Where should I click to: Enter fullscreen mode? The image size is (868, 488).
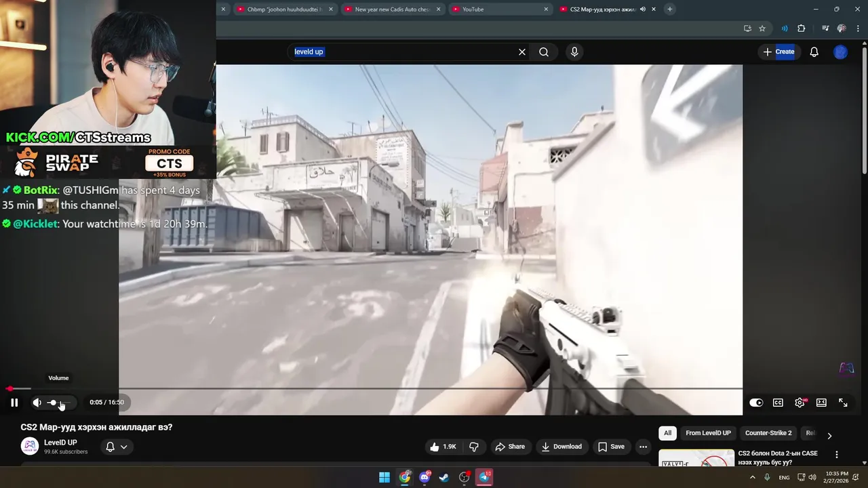click(x=843, y=403)
